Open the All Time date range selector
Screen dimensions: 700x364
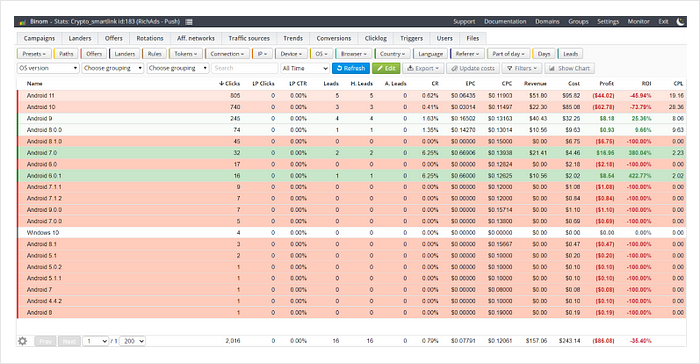305,68
